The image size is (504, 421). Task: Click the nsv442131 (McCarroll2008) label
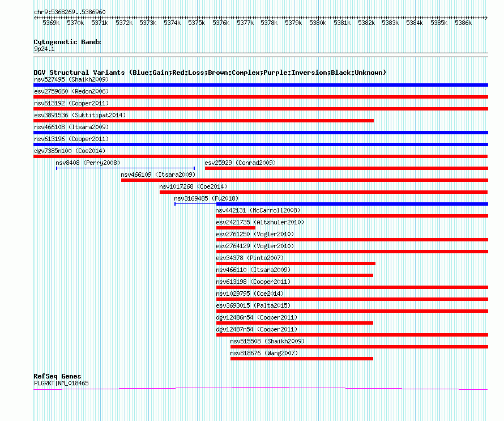point(258,210)
